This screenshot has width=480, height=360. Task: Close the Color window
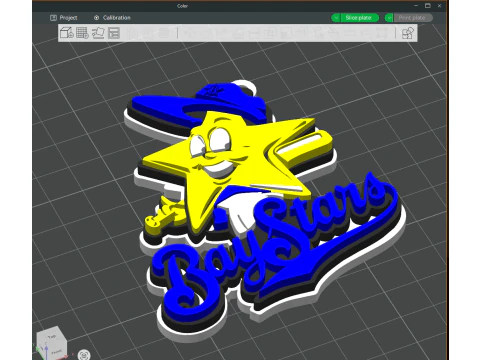[440, 6]
